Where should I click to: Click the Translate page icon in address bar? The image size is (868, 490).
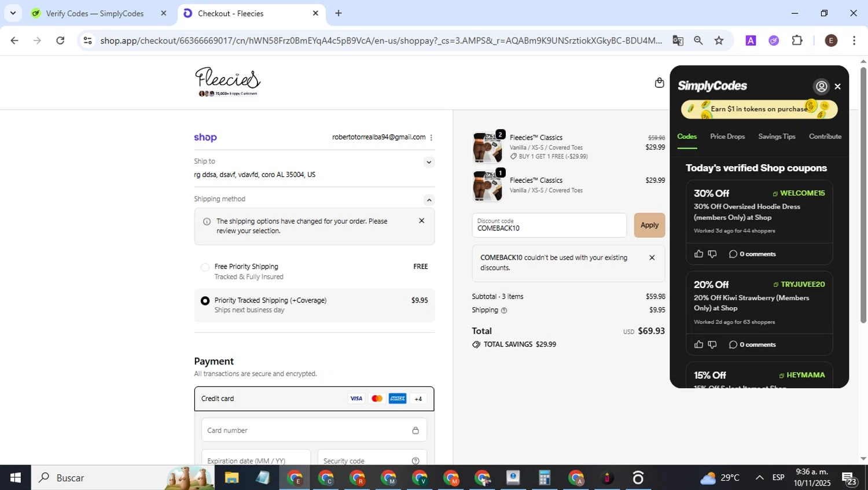pyautogui.click(x=678, y=40)
